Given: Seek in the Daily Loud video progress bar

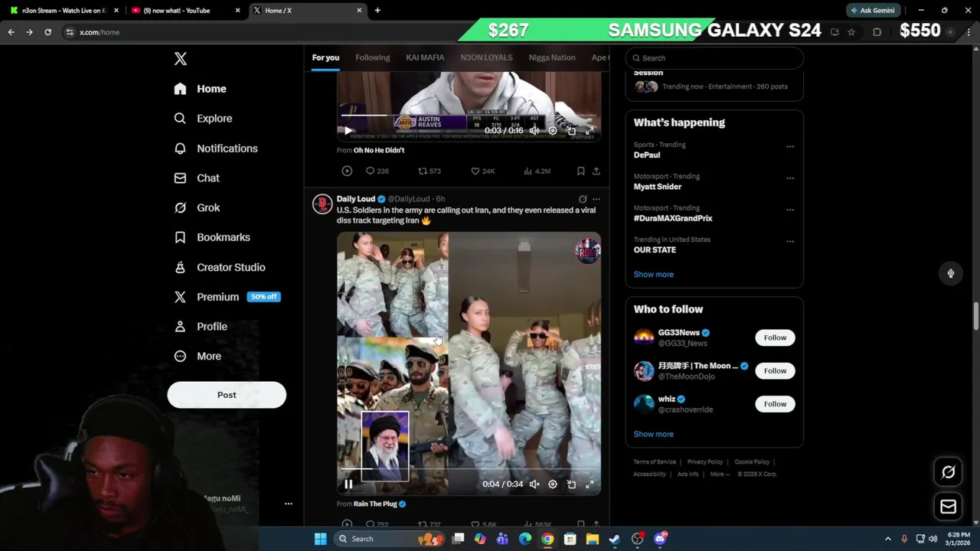Looking at the screenshot, I should click(469, 469).
